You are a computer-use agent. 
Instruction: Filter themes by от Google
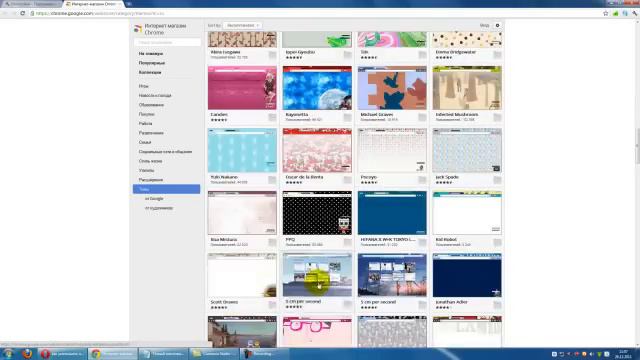click(x=154, y=198)
